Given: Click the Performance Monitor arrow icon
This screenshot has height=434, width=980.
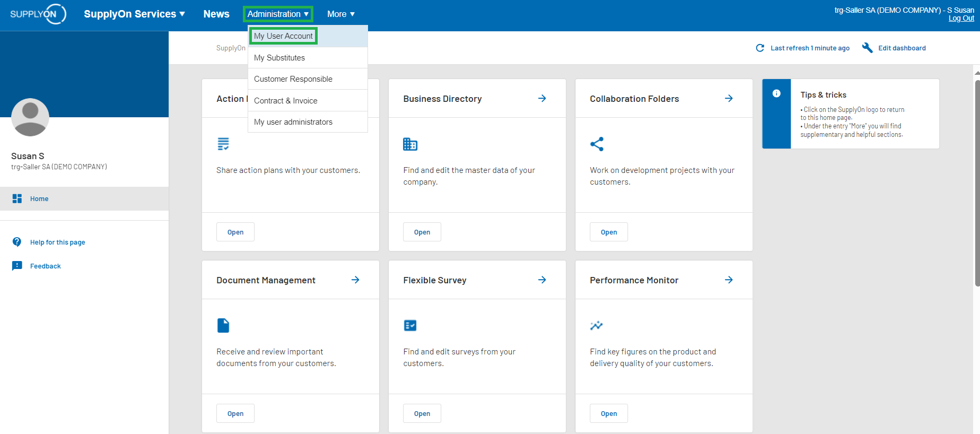Looking at the screenshot, I should click(729, 280).
